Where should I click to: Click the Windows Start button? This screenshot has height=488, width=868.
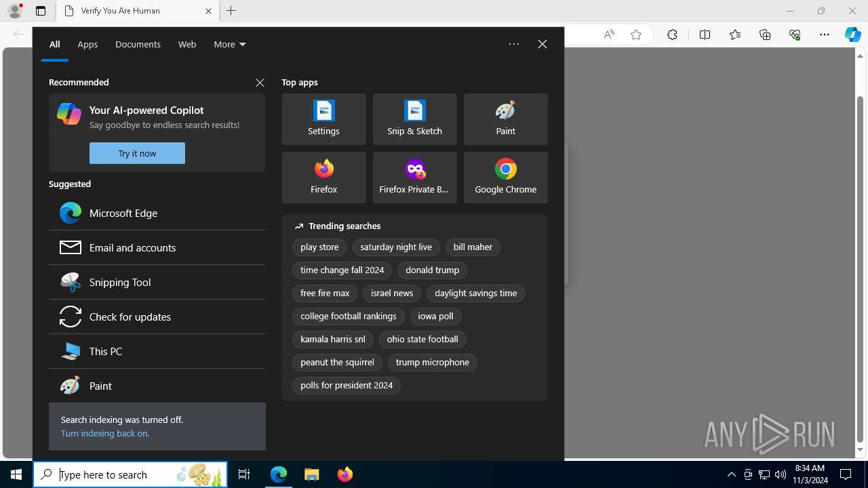click(x=16, y=474)
